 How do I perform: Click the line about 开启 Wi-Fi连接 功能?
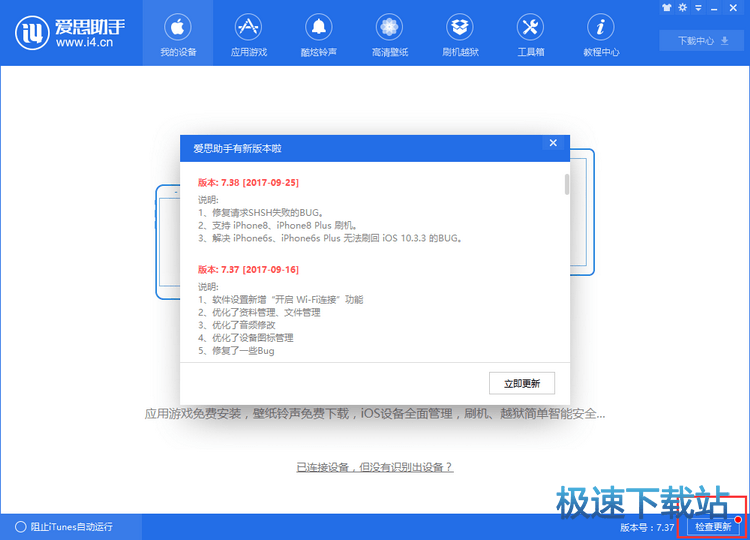281,300
